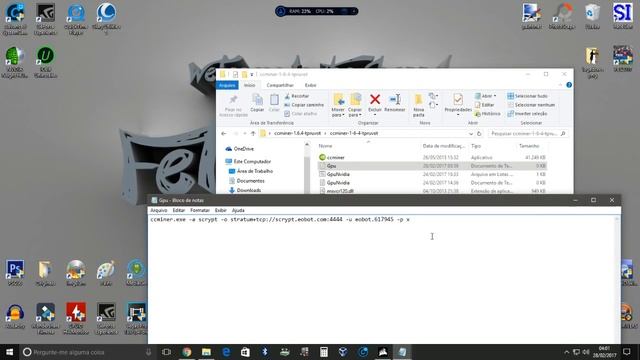Click Inverter seleção
640x360 pixels.
[527, 113]
